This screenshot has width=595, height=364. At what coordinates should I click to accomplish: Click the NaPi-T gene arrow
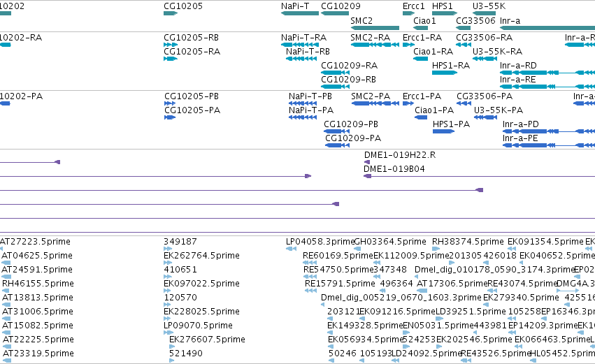point(300,13)
